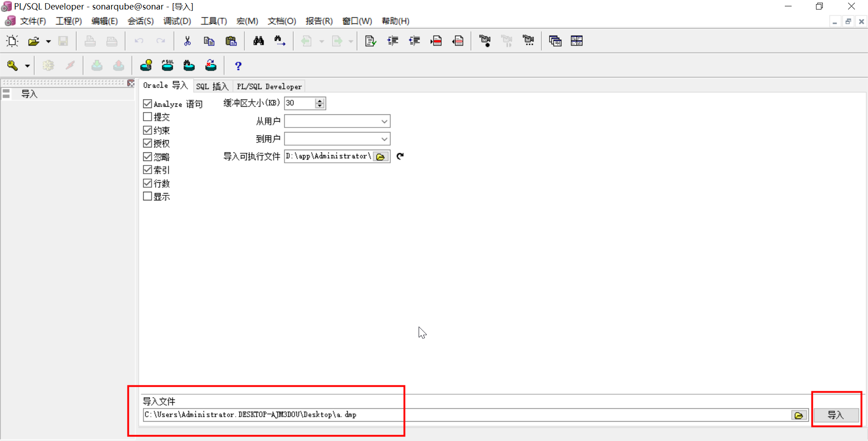Open the 会话(S) menu
The image size is (868, 441).
pos(141,21)
